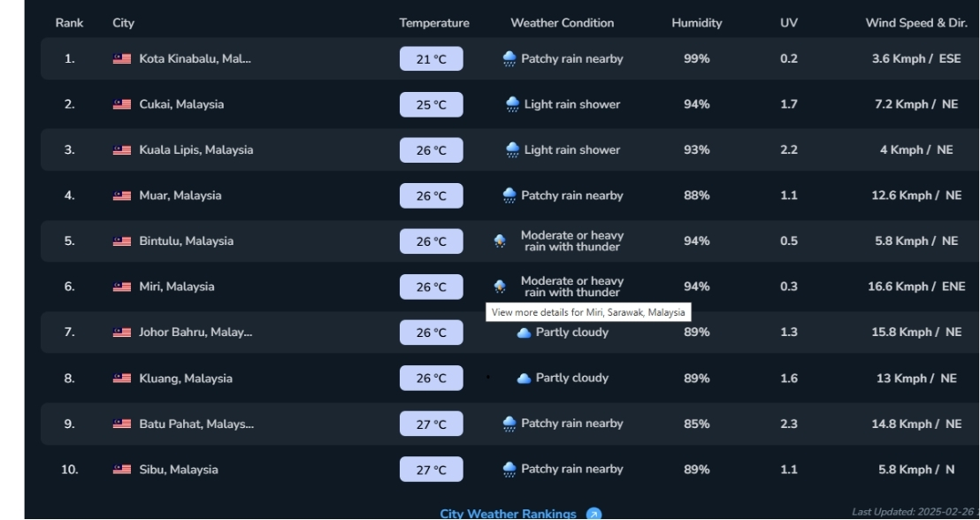This screenshot has height=520, width=980.
Task: Click Malaysia flag in Sibu row
Action: (122, 470)
